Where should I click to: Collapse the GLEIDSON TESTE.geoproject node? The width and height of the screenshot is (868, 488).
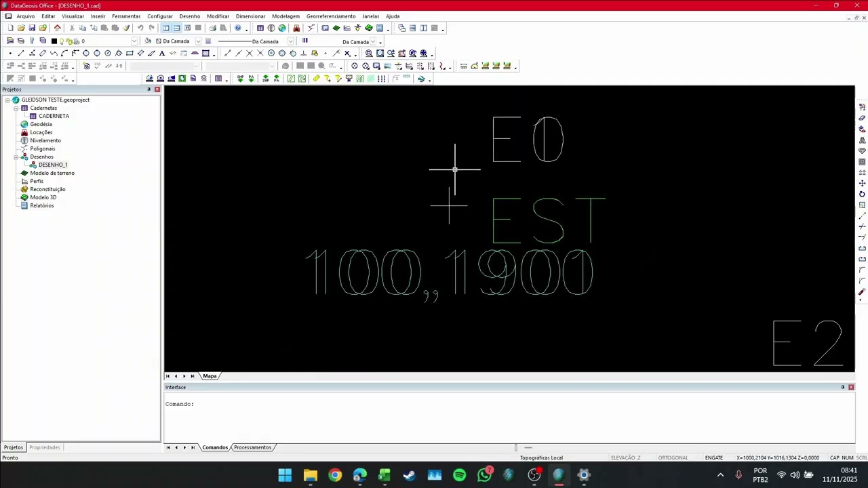click(x=7, y=100)
